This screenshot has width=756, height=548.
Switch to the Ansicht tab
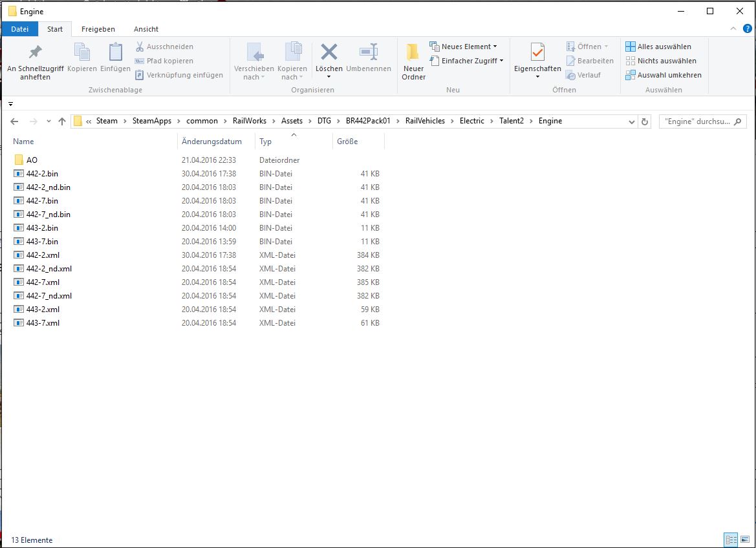[146, 29]
